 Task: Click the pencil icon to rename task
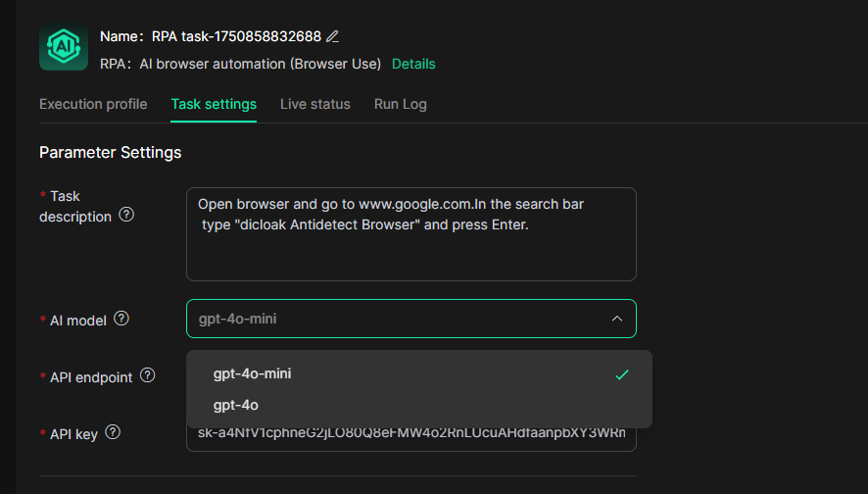[332, 36]
